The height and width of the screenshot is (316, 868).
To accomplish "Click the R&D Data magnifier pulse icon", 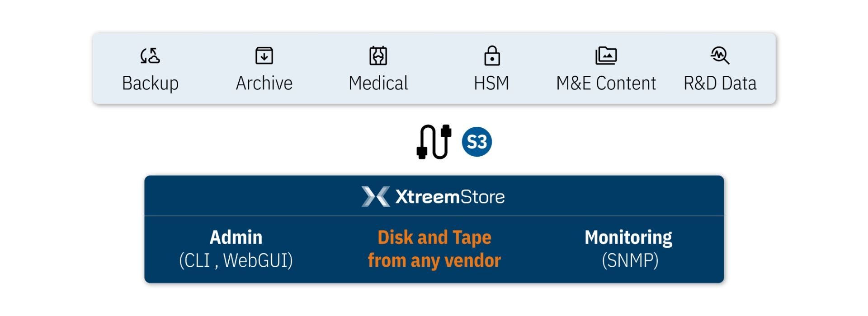I will pyautogui.click(x=720, y=56).
